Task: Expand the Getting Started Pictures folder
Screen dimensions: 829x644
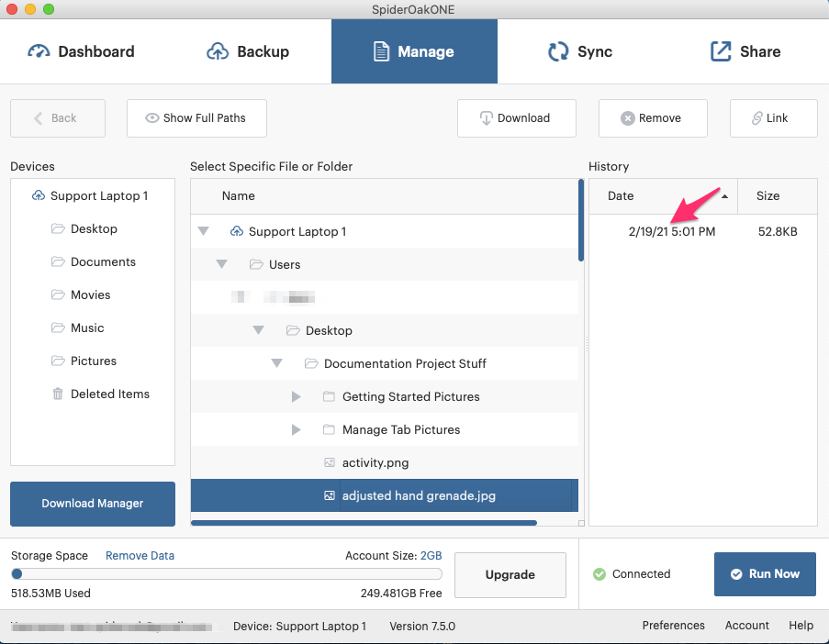Action: click(x=296, y=397)
